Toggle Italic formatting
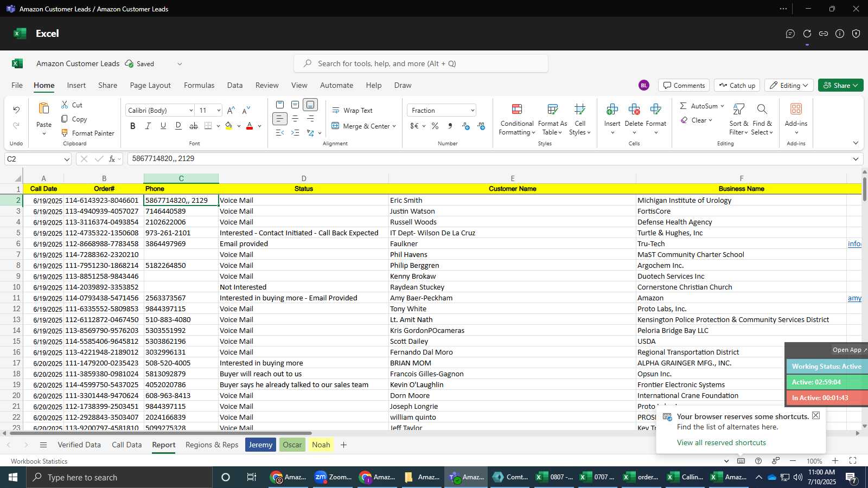The height and width of the screenshot is (488, 868). [x=148, y=126]
